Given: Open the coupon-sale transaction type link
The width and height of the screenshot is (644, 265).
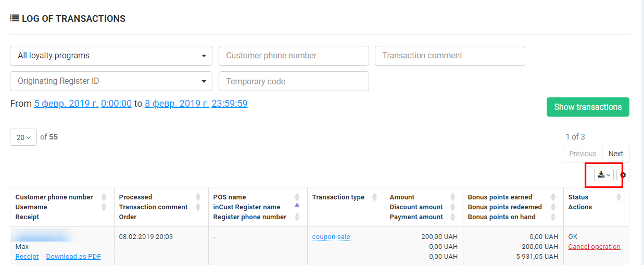Looking at the screenshot, I should tap(331, 237).
